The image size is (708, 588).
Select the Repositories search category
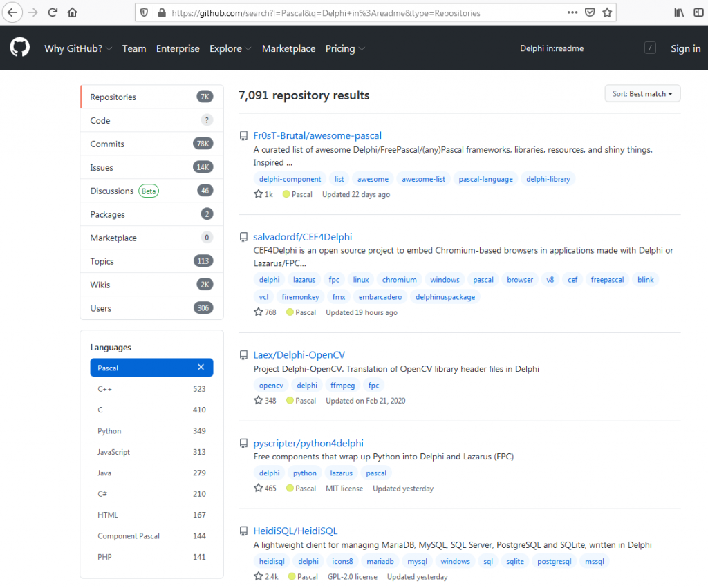point(151,97)
